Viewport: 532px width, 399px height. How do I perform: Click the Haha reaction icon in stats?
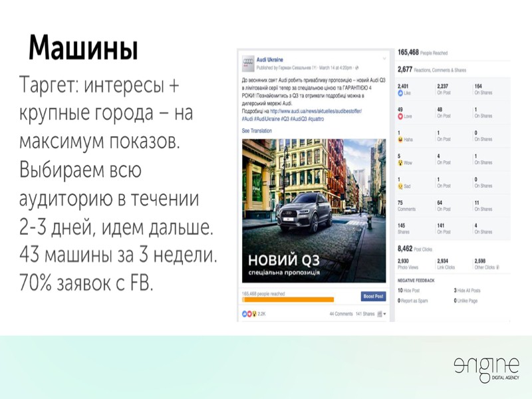[x=400, y=140]
